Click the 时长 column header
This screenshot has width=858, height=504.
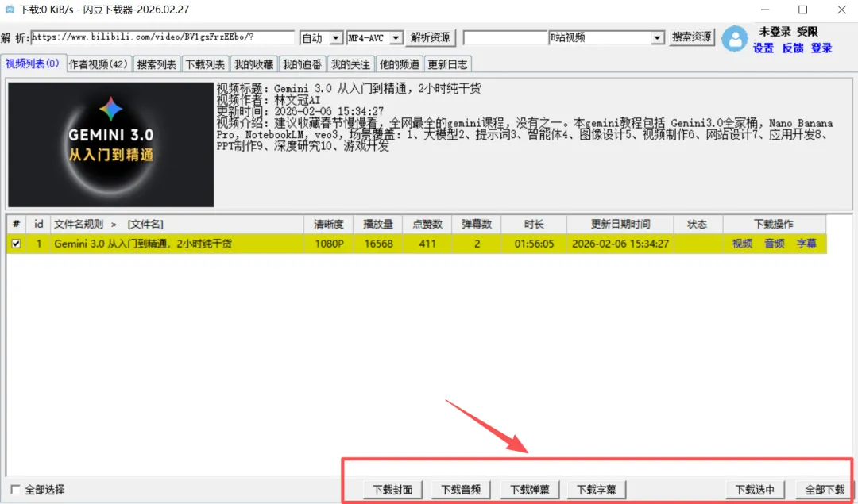534,224
